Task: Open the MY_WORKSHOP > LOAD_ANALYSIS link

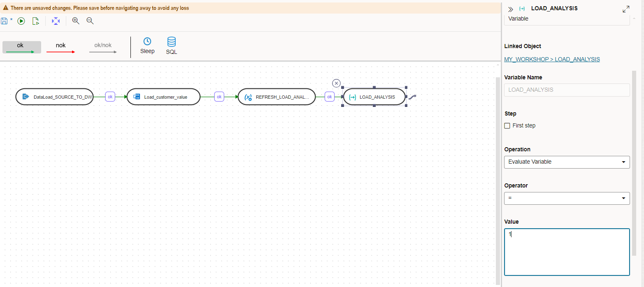Action: [x=552, y=59]
